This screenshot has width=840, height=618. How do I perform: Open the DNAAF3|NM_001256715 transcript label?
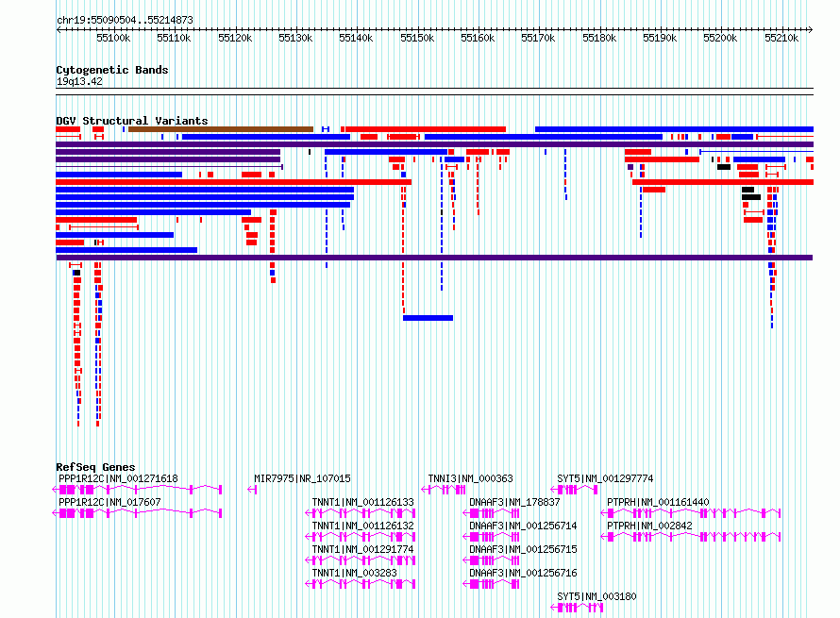pyautogui.click(x=523, y=549)
